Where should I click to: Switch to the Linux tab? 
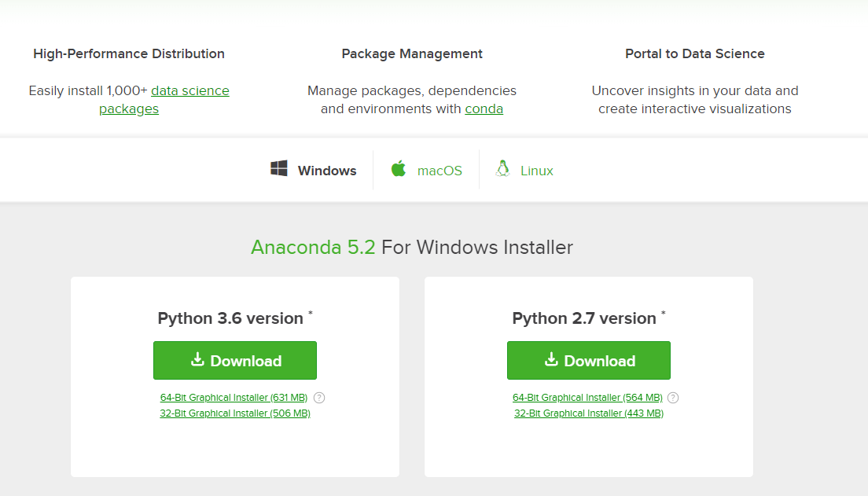click(536, 171)
